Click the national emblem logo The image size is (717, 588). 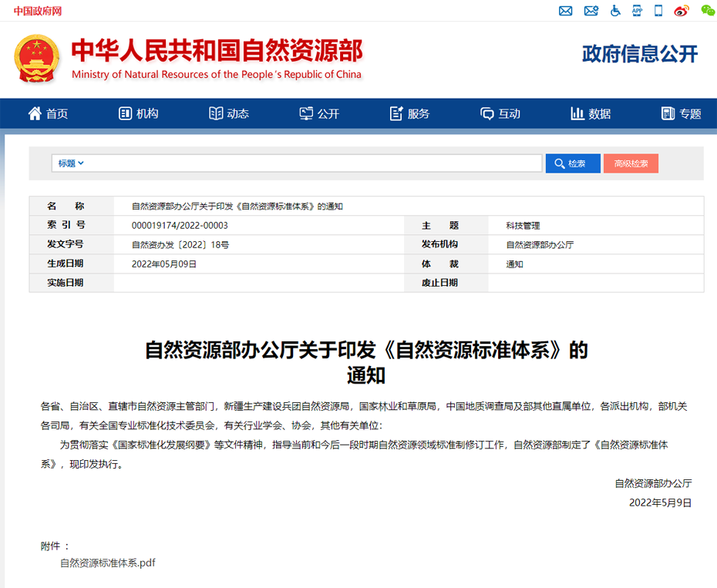click(37, 55)
